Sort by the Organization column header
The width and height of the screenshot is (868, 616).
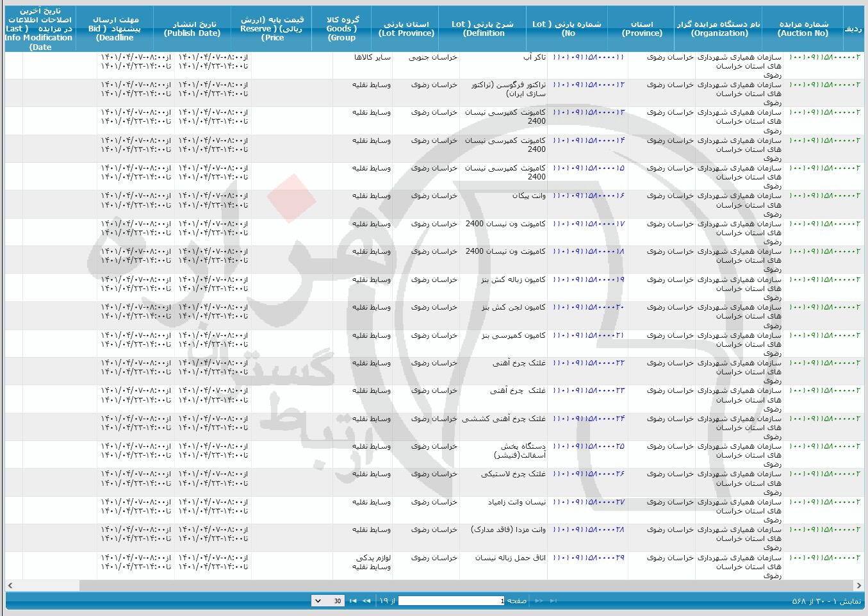[x=719, y=29]
